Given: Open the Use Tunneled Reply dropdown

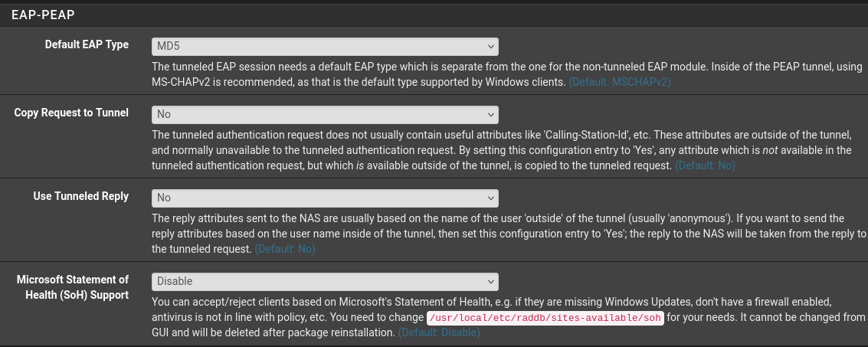Looking at the screenshot, I should pos(325,198).
